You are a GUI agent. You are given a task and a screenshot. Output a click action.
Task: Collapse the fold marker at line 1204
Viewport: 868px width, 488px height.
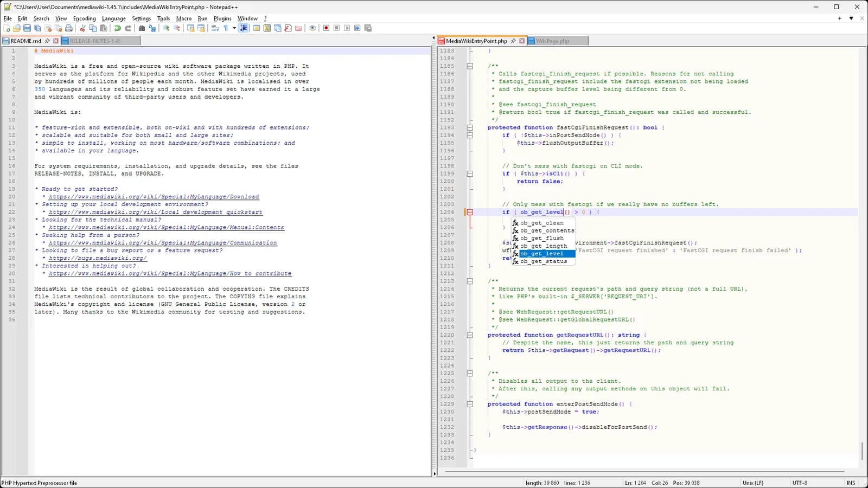pyautogui.click(x=470, y=212)
